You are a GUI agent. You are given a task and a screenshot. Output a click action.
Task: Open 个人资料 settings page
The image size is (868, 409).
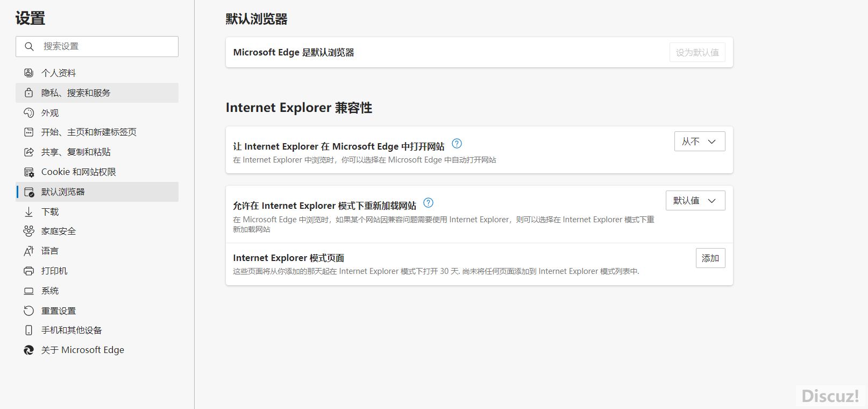97,73
